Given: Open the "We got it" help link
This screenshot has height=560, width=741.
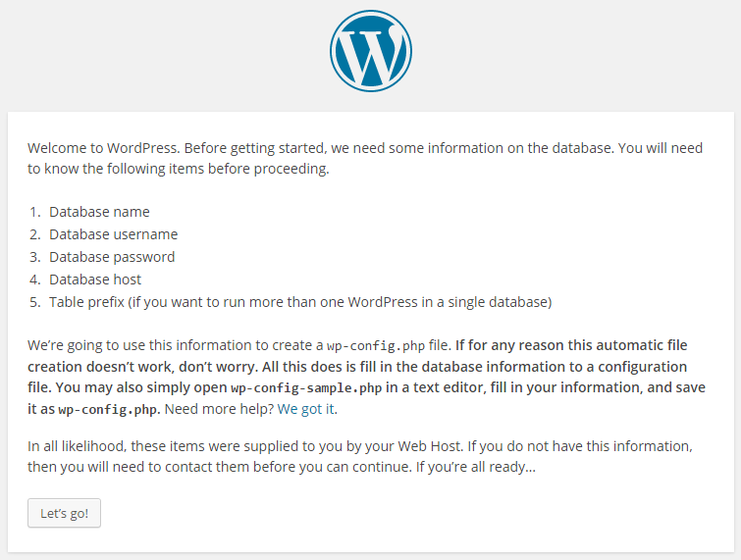Looking at the screenshot, I should pos(306,408).
